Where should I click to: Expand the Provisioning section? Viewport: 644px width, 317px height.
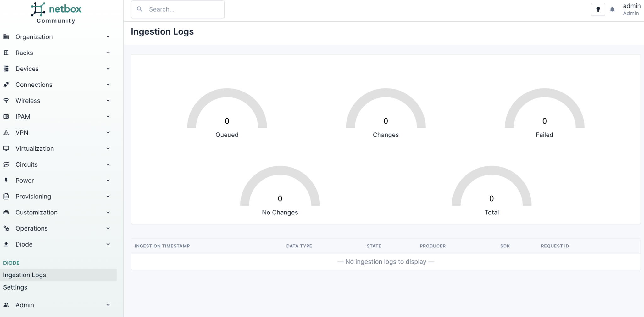33,196
